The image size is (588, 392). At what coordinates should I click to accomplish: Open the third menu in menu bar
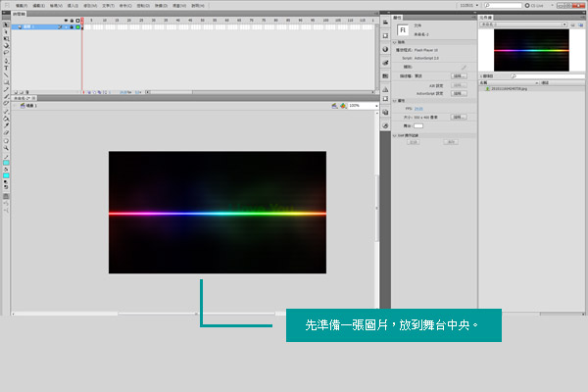coord(56,6)
